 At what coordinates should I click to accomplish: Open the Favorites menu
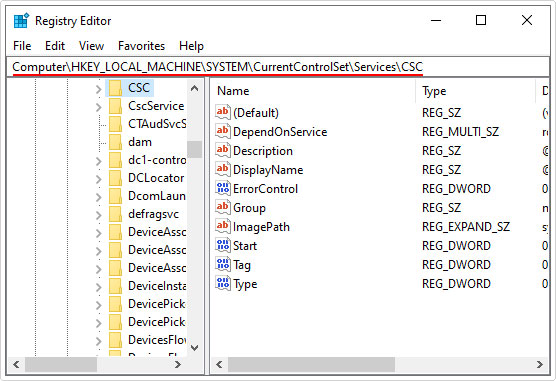(141, 46)
